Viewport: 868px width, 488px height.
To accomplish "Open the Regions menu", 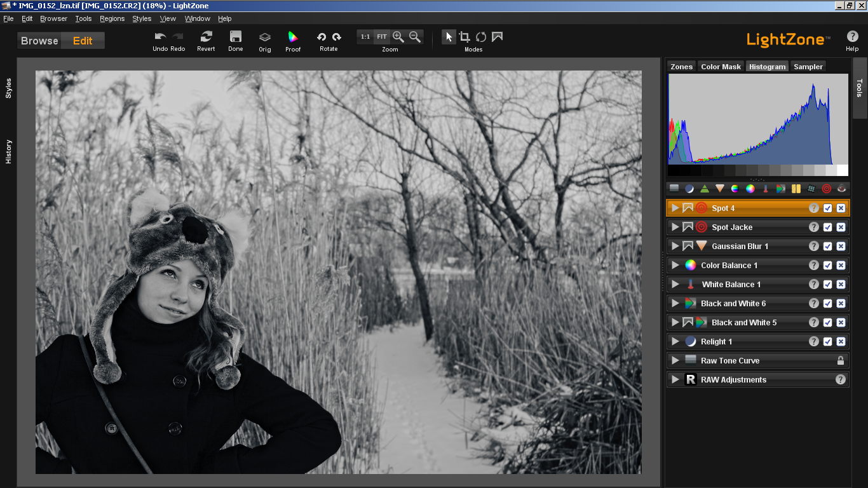I will click(112, 18).
